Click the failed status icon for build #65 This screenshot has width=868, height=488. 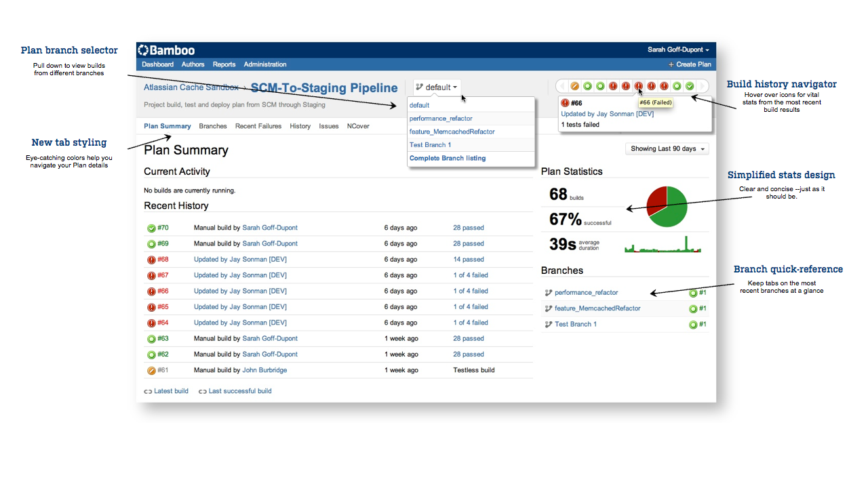point(151,307)
